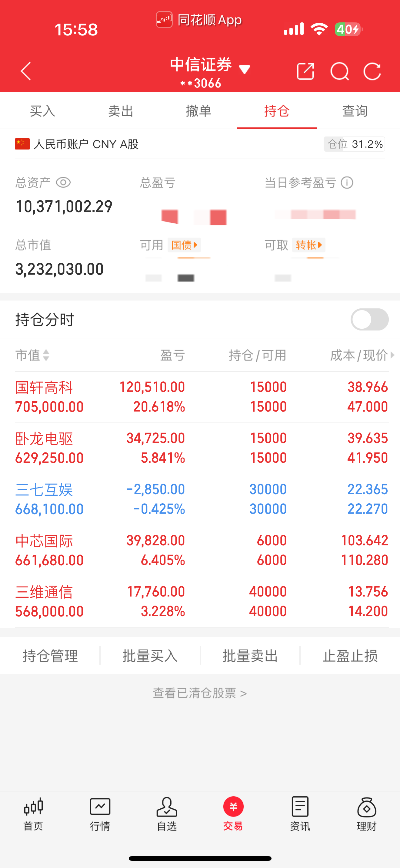Show info on 当日参考盈亏
The height and width of the screenshot is (868, 400).
(347, 182)
